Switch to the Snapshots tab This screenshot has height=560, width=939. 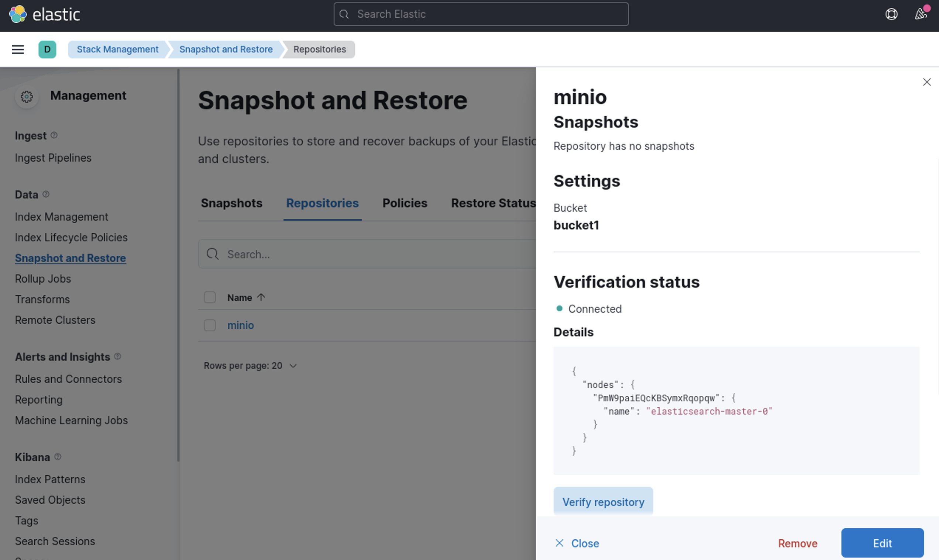(x=231, y=203)
